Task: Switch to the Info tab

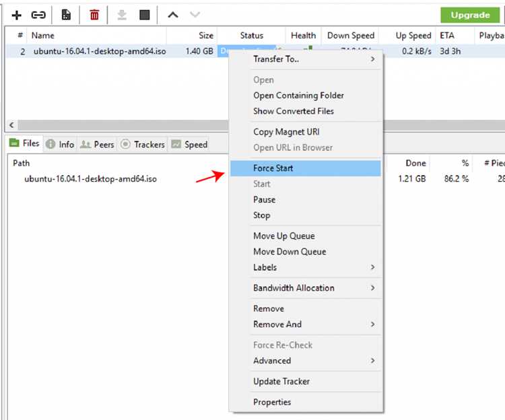Action: pyautogui.click(x=60, y=145)
